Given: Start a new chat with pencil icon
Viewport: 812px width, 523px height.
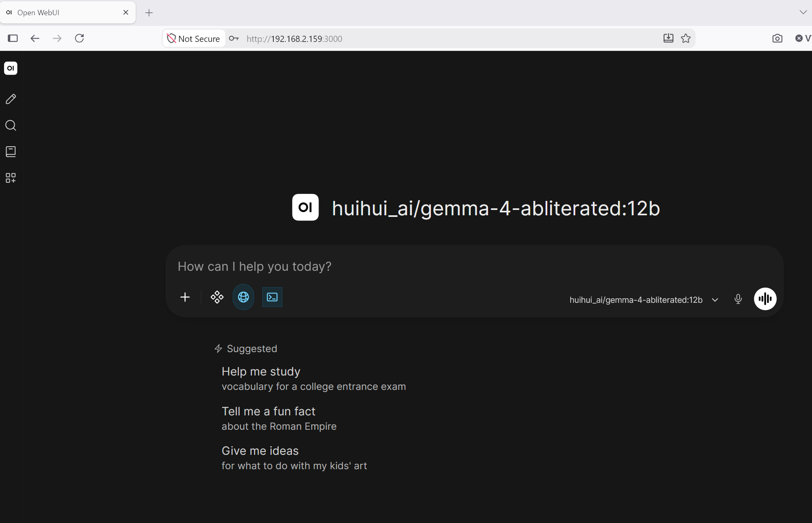Looking at the screenshot, I should 11,99.
